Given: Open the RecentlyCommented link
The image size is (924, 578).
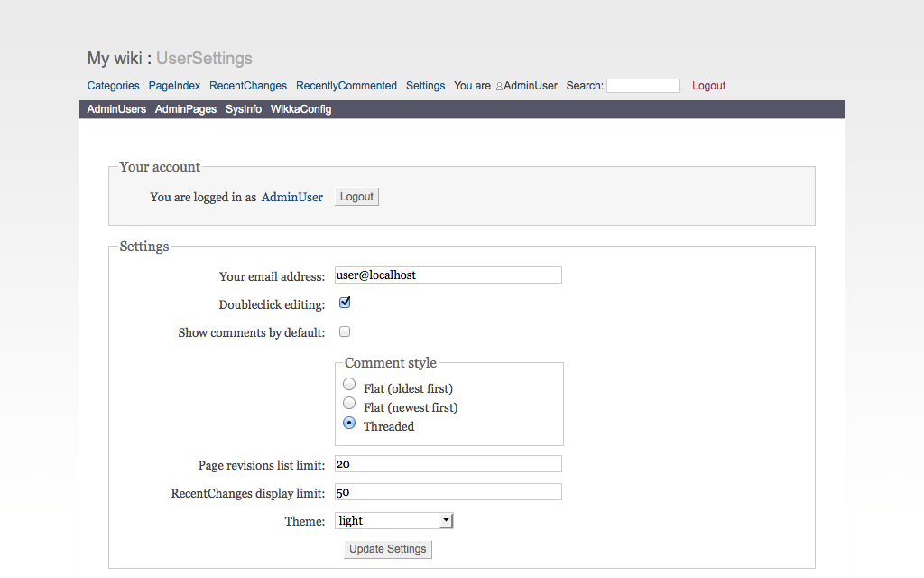Looking at the screenshot, I should (x=346, y=86).
